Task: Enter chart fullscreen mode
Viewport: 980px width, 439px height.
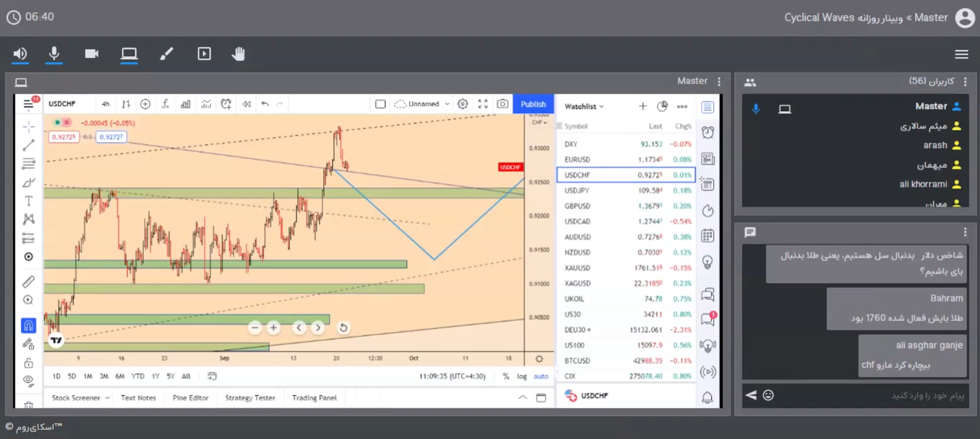Action: pos(483,104)
